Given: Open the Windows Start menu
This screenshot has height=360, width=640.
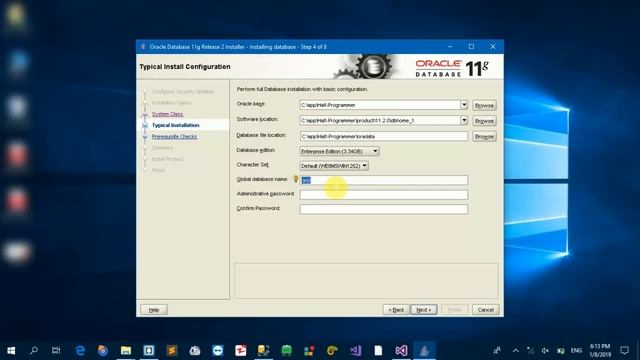Looking at the screenshot, I should 11,350.
